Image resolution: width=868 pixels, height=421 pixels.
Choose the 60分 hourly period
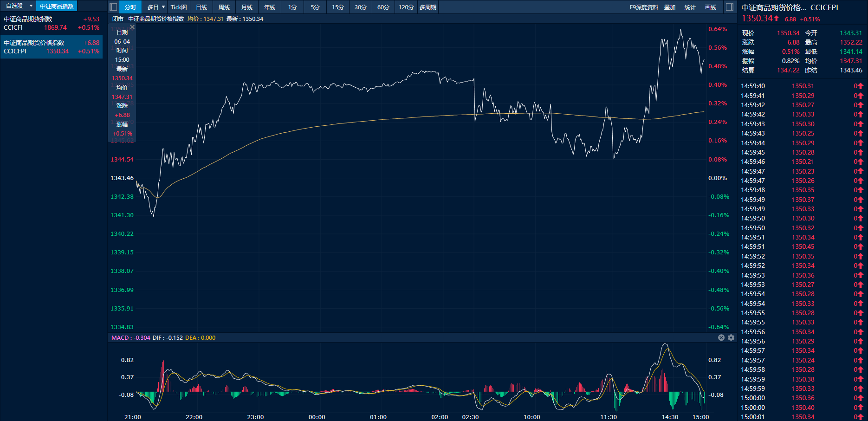pos(383,7)
